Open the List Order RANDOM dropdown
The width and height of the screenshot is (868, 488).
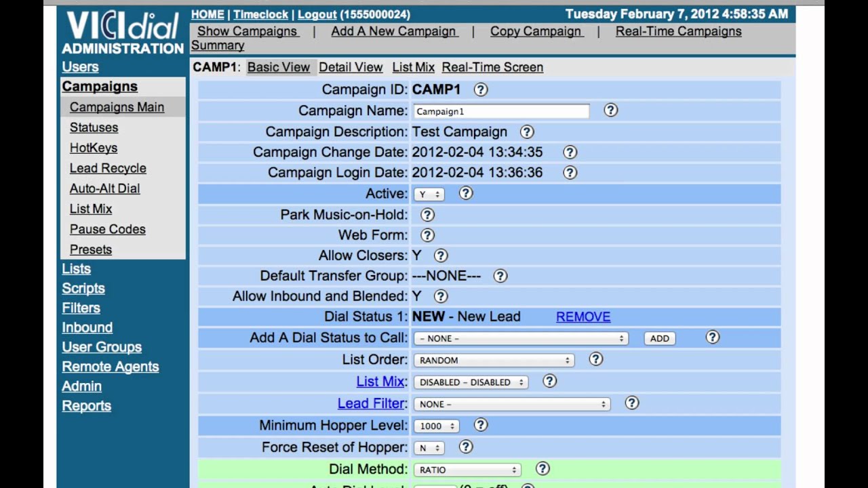coord(494,361)
